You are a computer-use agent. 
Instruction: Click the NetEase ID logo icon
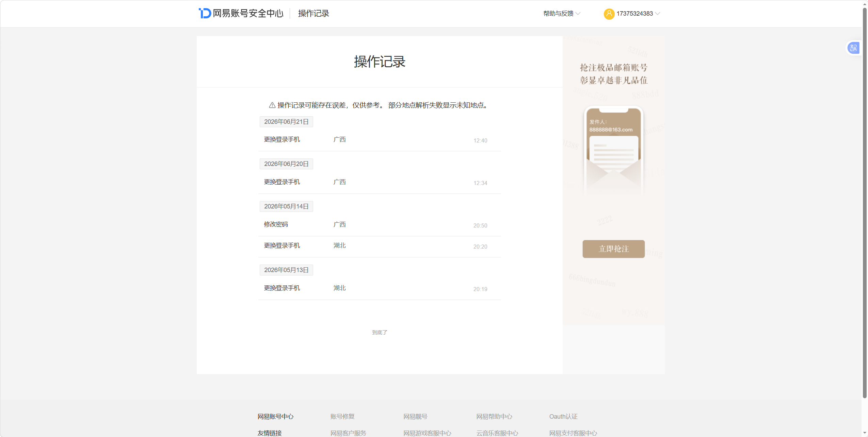point(205,13)
